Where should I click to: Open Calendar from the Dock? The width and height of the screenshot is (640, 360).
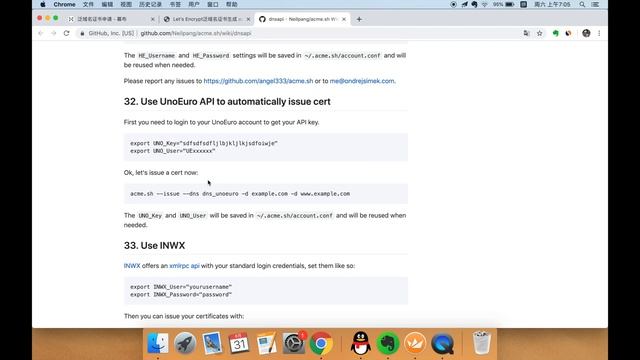point(239,343)
